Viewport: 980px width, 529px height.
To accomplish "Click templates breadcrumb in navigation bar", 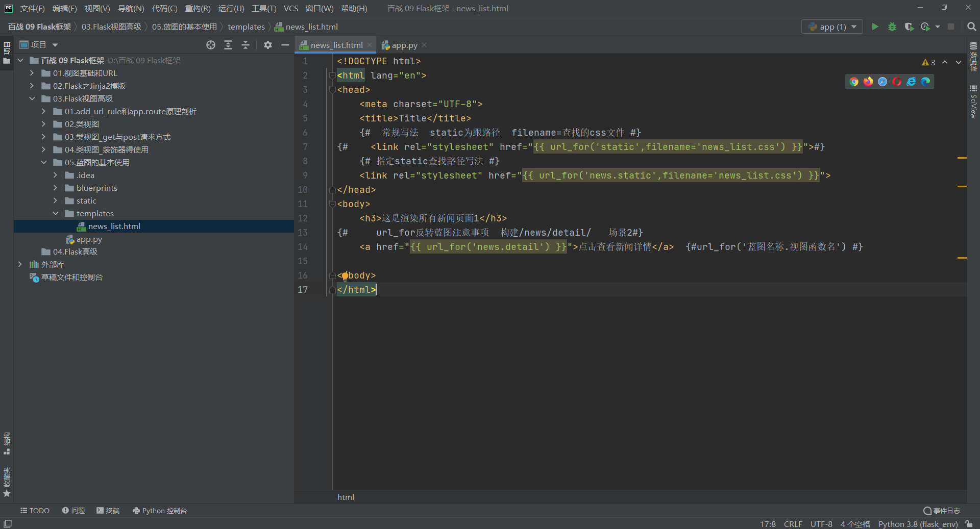I will click(x=246, y=27).
